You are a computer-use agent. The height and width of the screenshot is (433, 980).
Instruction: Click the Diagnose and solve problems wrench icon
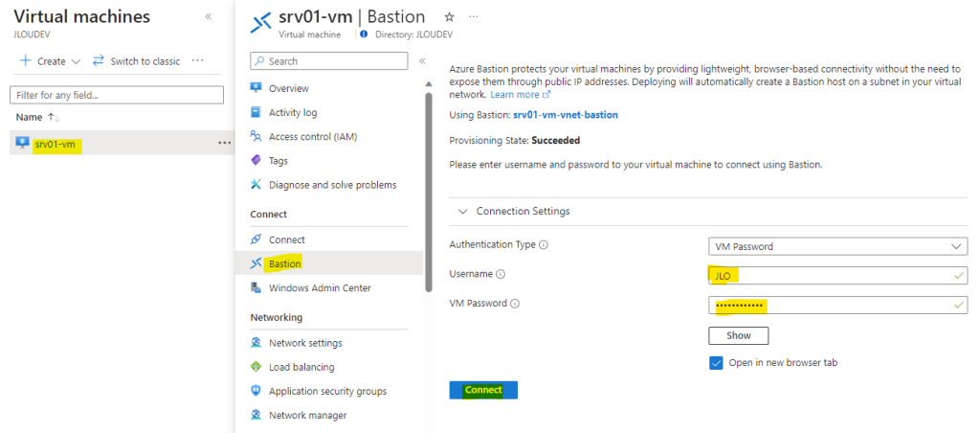(x=256, y=184)
